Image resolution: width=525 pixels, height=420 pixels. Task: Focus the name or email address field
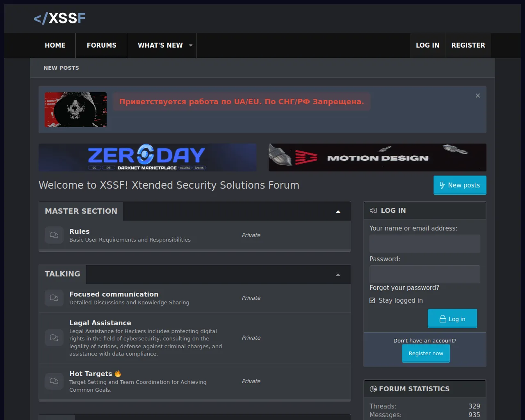(x=425, y=244)
